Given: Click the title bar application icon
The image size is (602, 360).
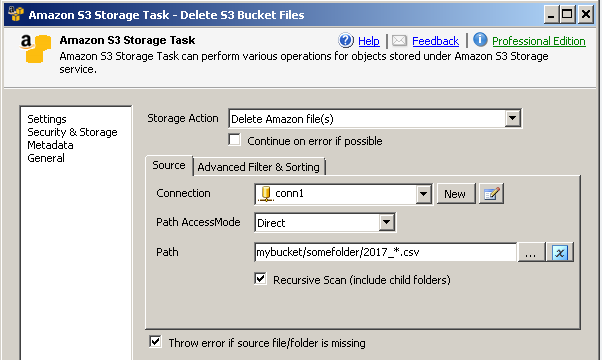Looking at the screenshot, I should [x=16, y=14].
